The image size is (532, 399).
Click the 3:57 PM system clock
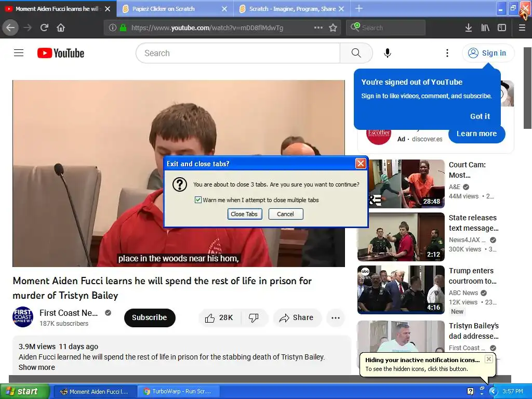[x=512, y=392]
